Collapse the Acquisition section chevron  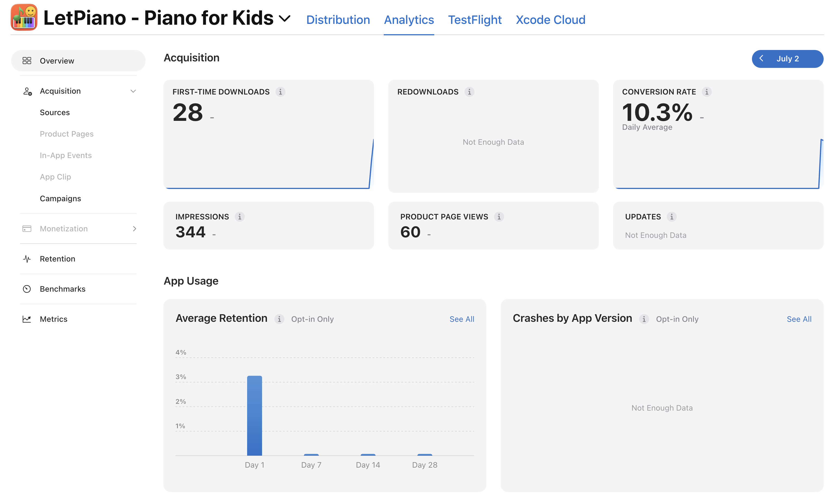(133, 91)
